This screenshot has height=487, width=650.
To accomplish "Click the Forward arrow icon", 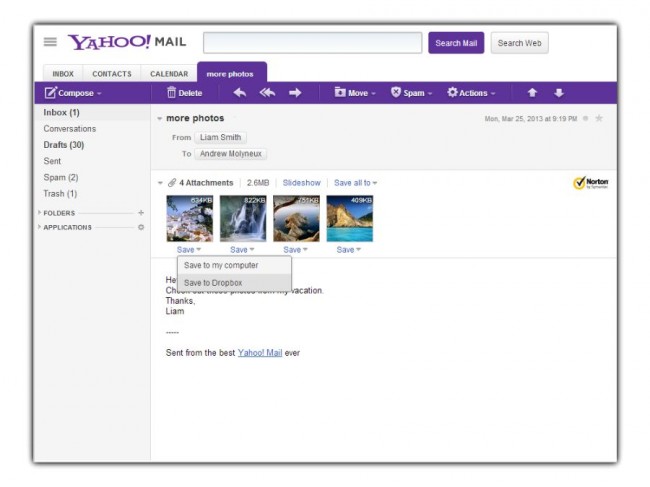I will [295, 92].
